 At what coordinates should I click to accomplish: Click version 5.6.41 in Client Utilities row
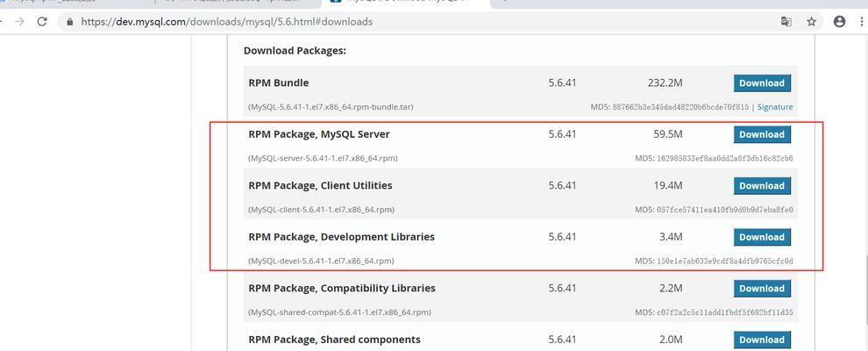[562, 185]
